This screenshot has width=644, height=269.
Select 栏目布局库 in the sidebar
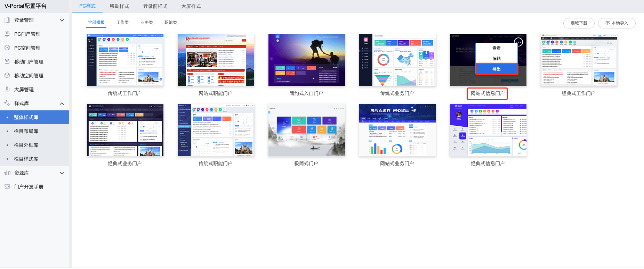pos(26,131)
